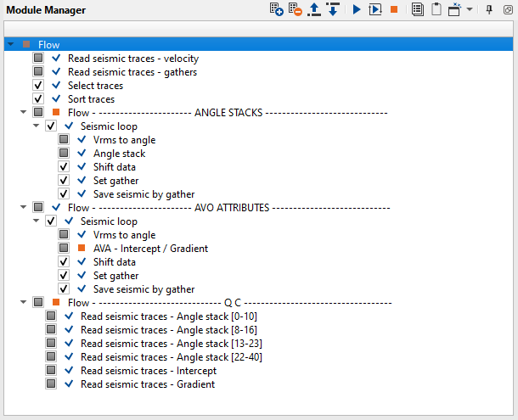This screenshot has width=518, height=420.
Task: Enable the Angle stack module checkbox
Action: [x=64, y=154]
